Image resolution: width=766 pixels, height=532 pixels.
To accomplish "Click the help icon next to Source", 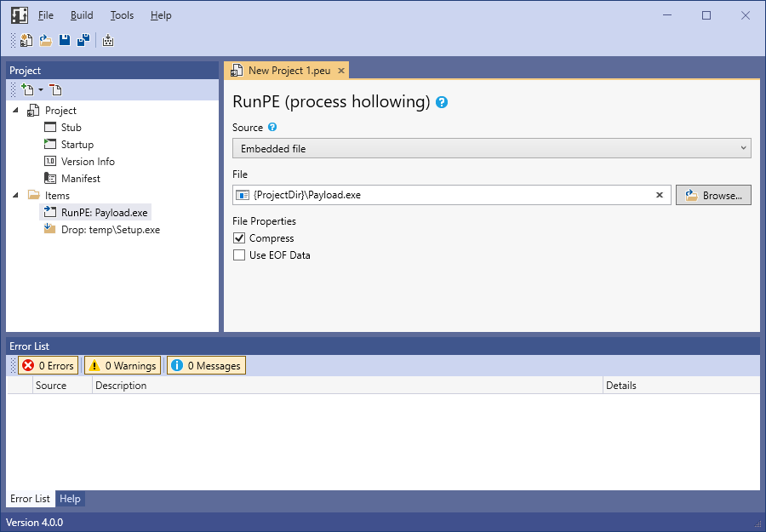I will tap(272, 128).
